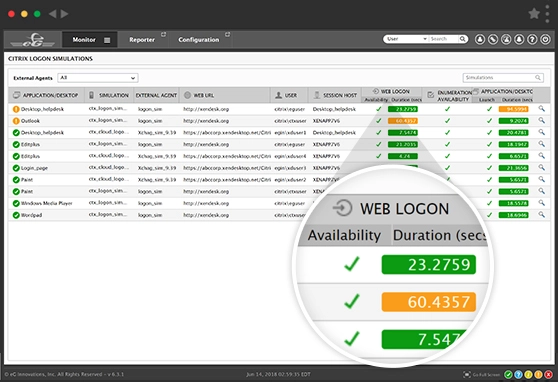Screen dimensions: 558x382
Task: Click green status icon of Wordpad
Action: click(x=16, y=215)
